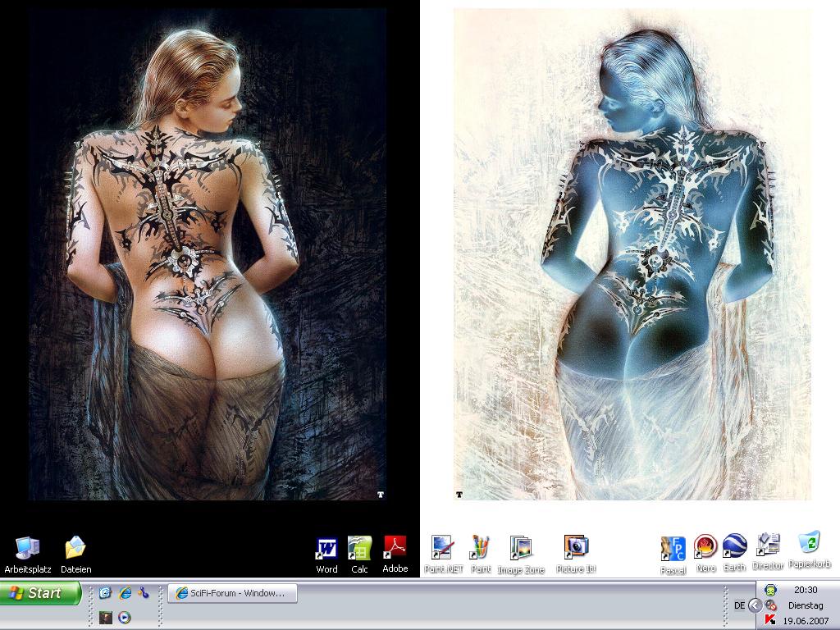Open Image Zone desktop shortcut
Image resolution: width=840 pixels, height=630 pixels.
[x=521, y=549]
